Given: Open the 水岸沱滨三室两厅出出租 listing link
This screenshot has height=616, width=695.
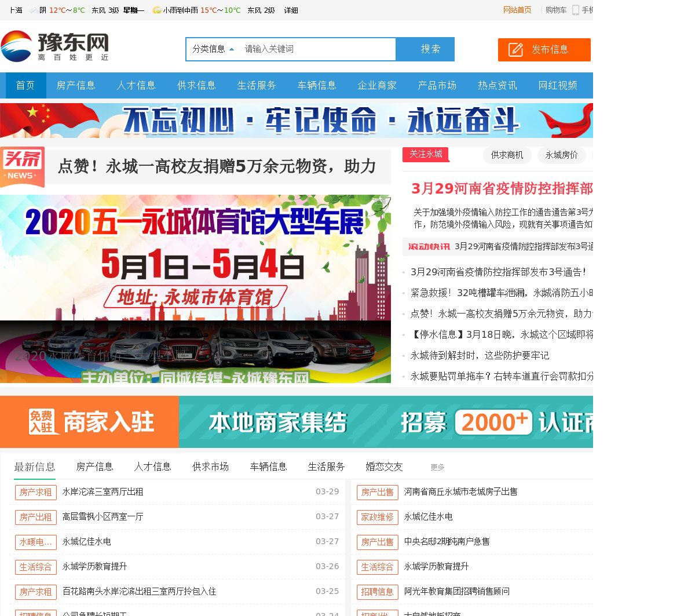Looking at the screenshot, I should pyautogui.click(x=103, y=491).
